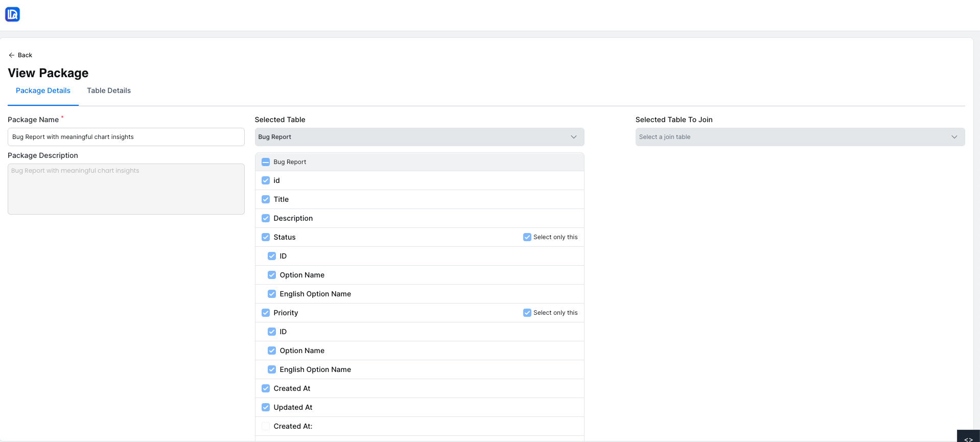Toggle the Bug Report select-all checkbox

266,162
